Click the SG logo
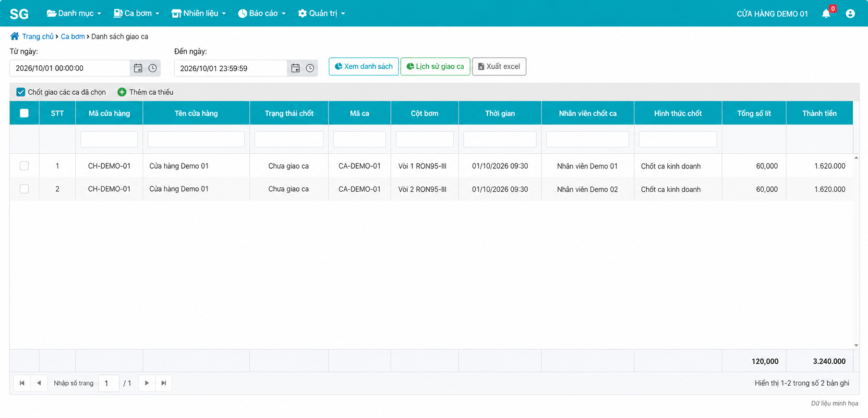Screen dimensions: 868x418 click(19, 13)
